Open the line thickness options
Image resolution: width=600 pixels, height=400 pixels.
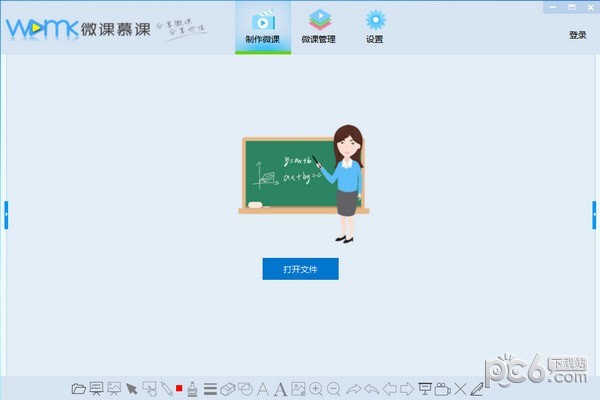tap(210, 388)
